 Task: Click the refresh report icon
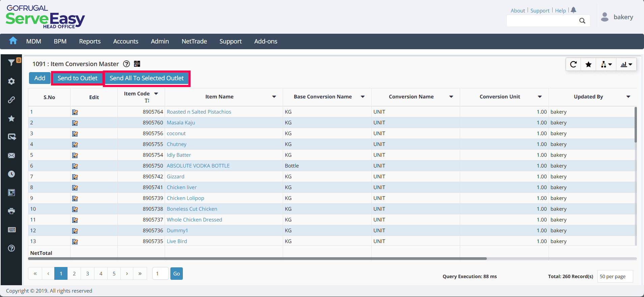[x=573, y=64]
